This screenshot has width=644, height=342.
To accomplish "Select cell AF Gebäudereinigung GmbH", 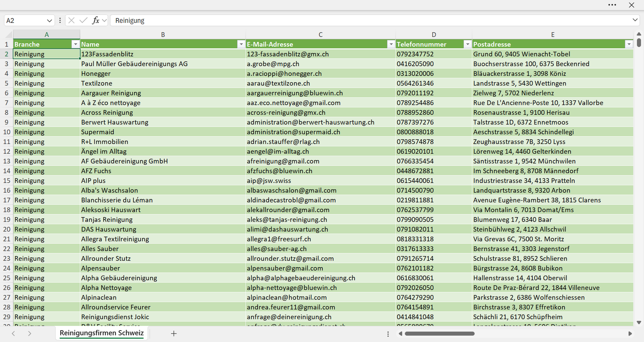I will (x=163, y=161).
